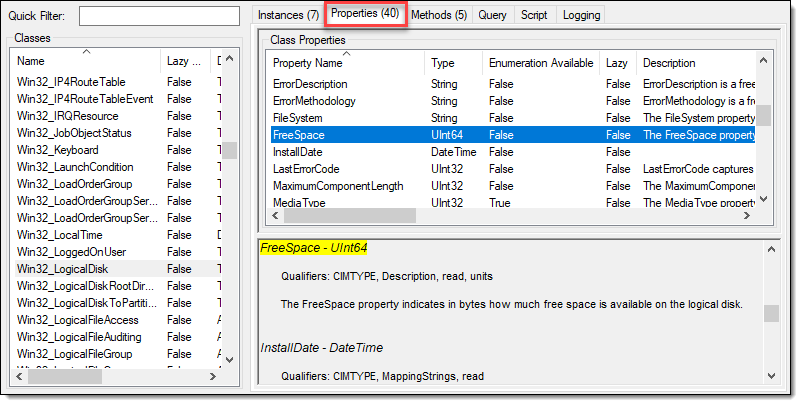The image size is (801, 405).
Task: Choose Win32_LocalTime from class list
Action: 60,235
